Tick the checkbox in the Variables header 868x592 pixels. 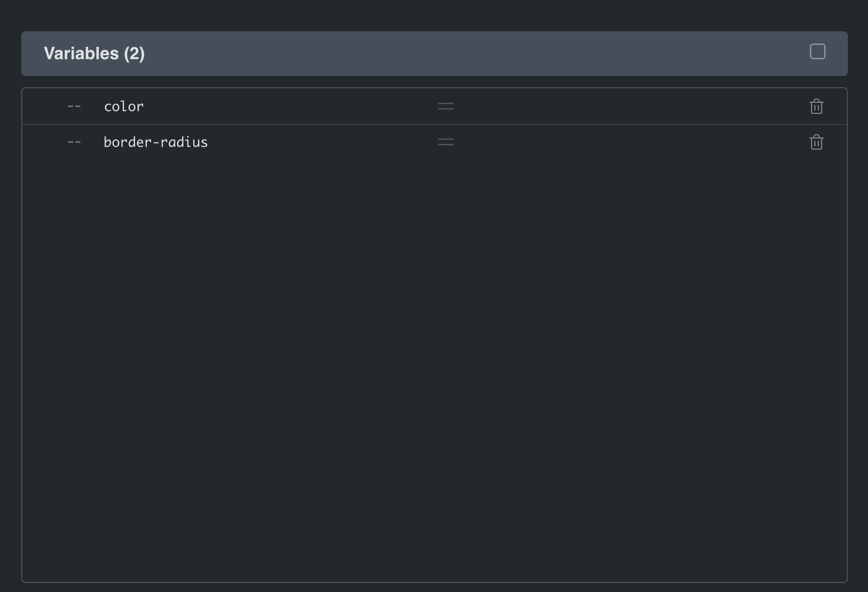click(817, 51)
